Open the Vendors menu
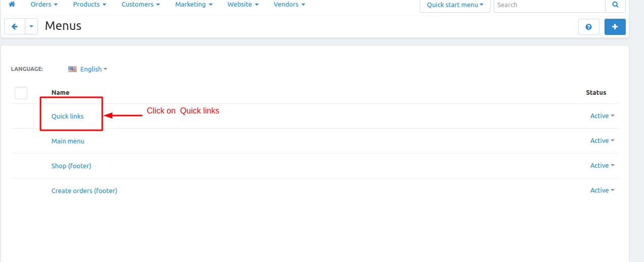This screenshot has height=262, width=644. [x=289, y=5]
